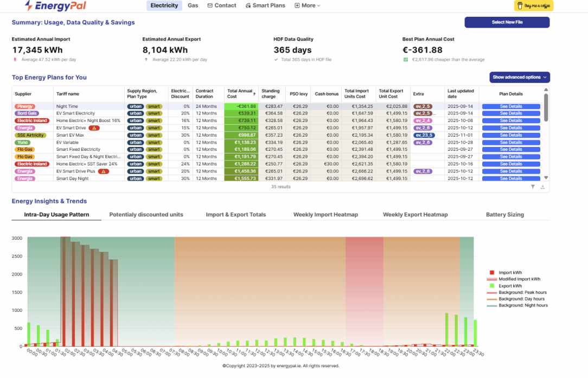Click the Total Annual Cost sort arrow
Image resolution: width=588 pixels, height=378 pixels.
pyautogui.click(x=254, y=94)
